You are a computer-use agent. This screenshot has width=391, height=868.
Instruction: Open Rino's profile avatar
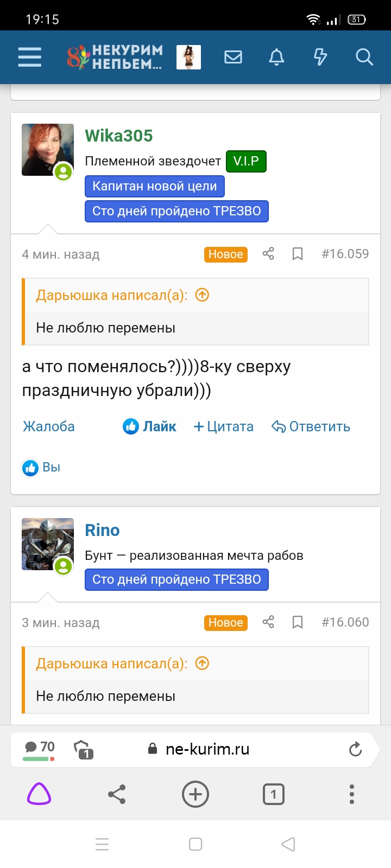click(47, 544)
